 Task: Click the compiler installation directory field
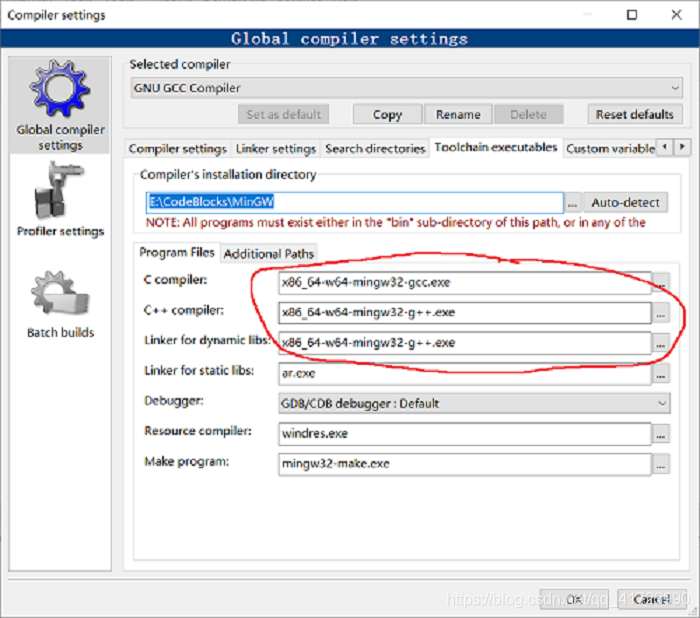[354, 202]
